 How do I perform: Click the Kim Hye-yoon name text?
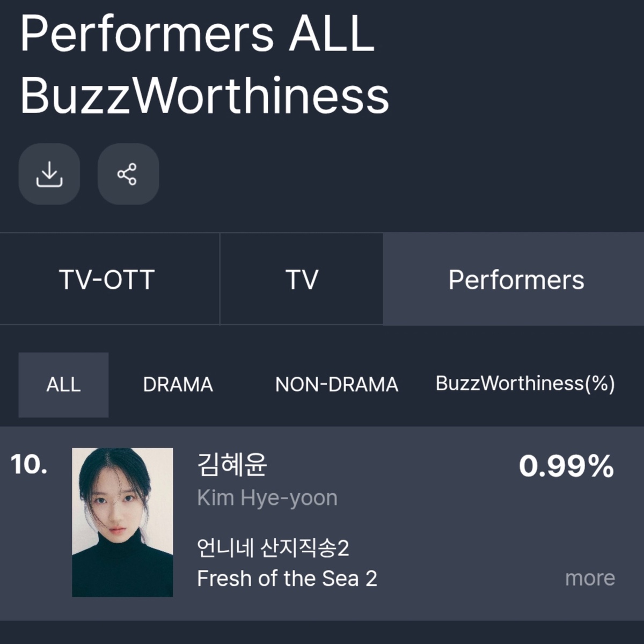pos(267,498)
